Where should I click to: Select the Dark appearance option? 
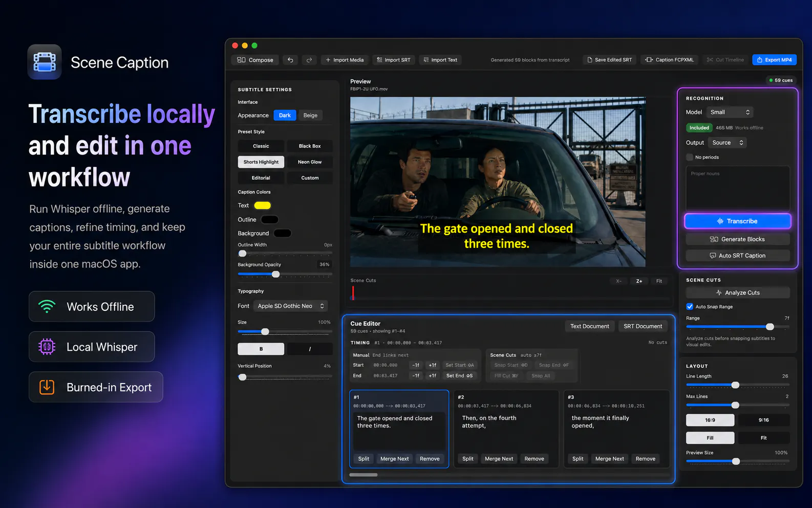click(285, 115)
